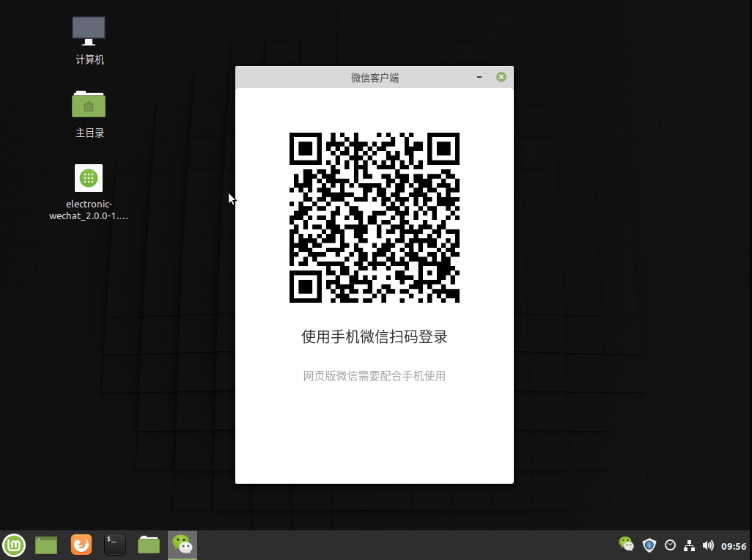The height and width of the screenshot is (560, 752).
Task: Open the sound volume applet
Action: pos(708,545)
